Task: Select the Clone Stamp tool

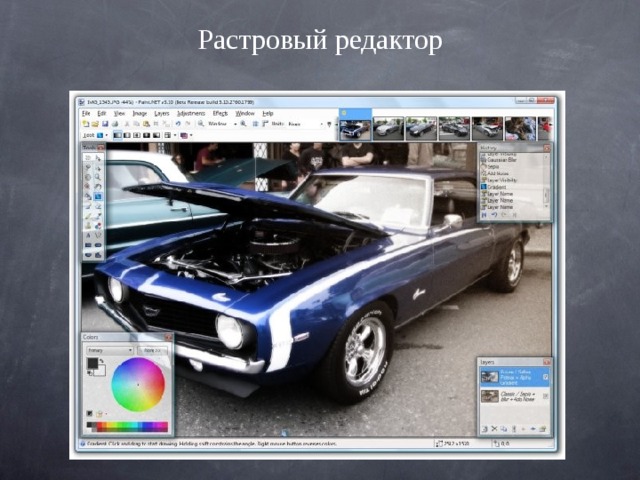Action: point(88,226)
